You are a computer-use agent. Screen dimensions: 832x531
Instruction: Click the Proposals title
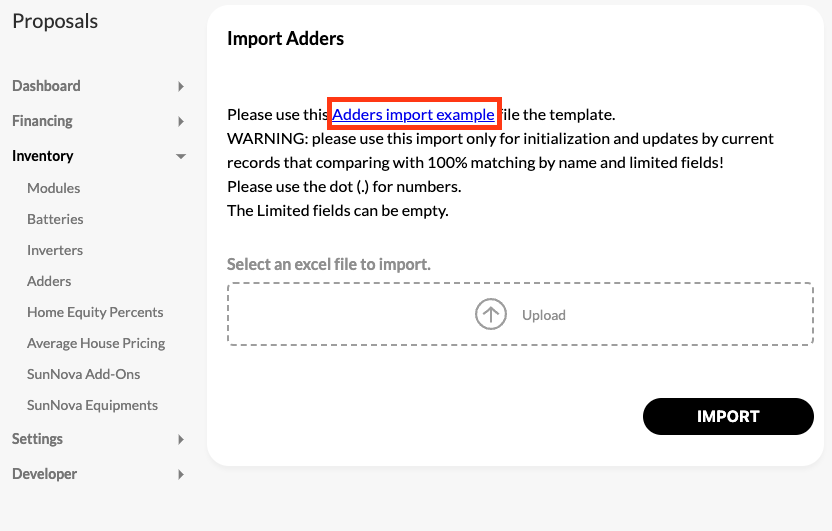tap(55, 21)
